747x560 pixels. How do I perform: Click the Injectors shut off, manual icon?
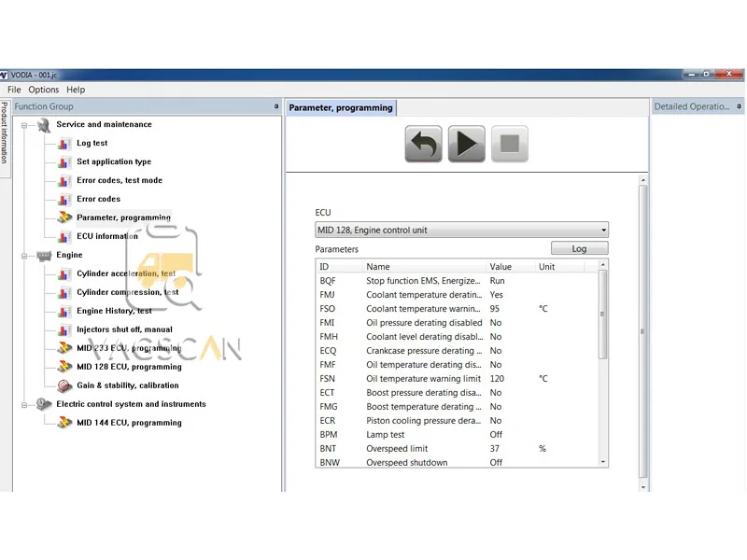[63, 329]
